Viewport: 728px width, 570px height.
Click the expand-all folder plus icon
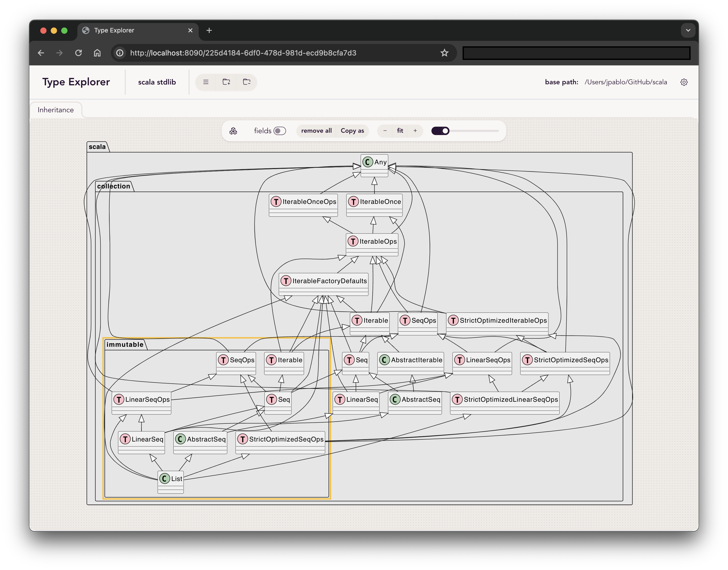226,82
